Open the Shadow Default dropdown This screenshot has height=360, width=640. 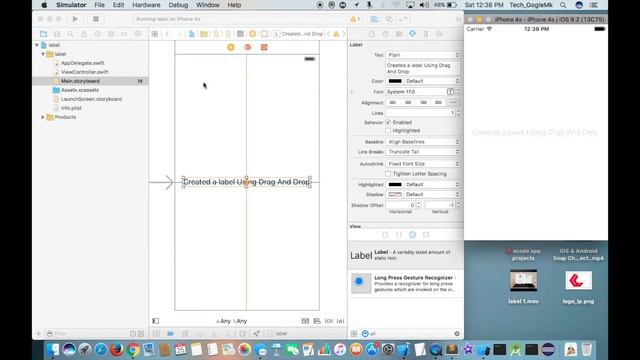coord(432,194)
